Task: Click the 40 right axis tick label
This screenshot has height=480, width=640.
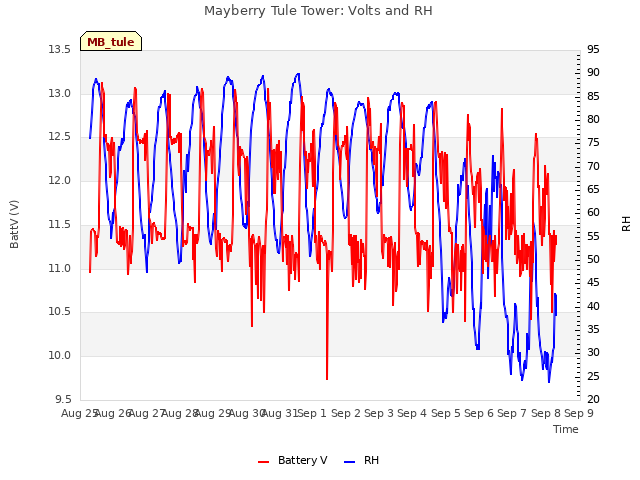Action: (593, 306)
